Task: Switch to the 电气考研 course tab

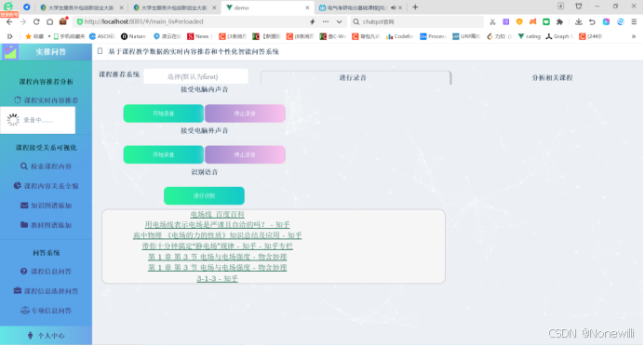Action: click(x=360, y=7)
